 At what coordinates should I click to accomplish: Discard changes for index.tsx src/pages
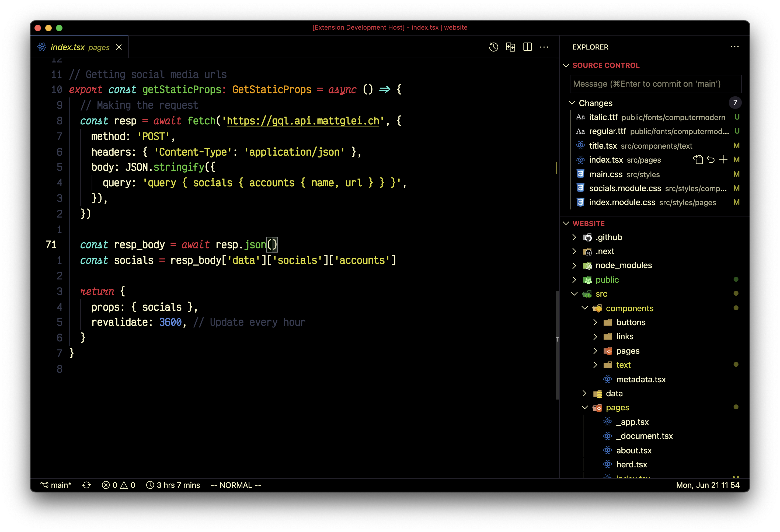pyautogui.click(x=711, y=160)
